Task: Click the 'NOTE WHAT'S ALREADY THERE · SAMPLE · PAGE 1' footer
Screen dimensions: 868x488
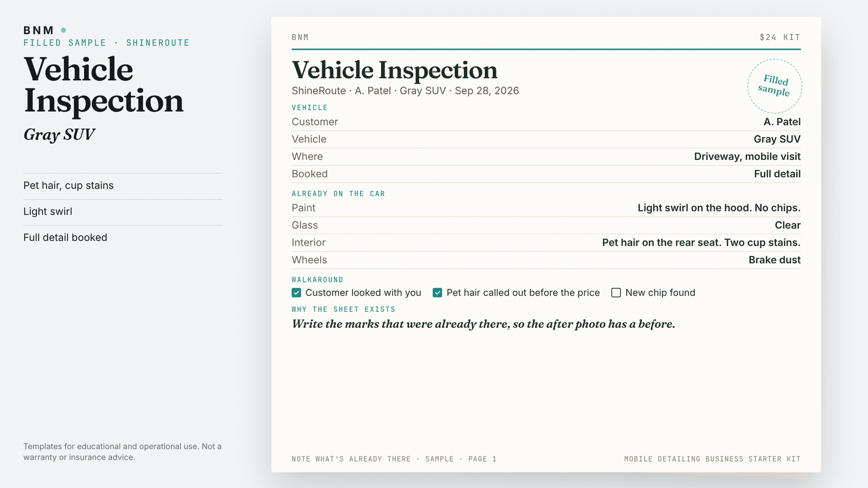Action: (x=394, y=459)
